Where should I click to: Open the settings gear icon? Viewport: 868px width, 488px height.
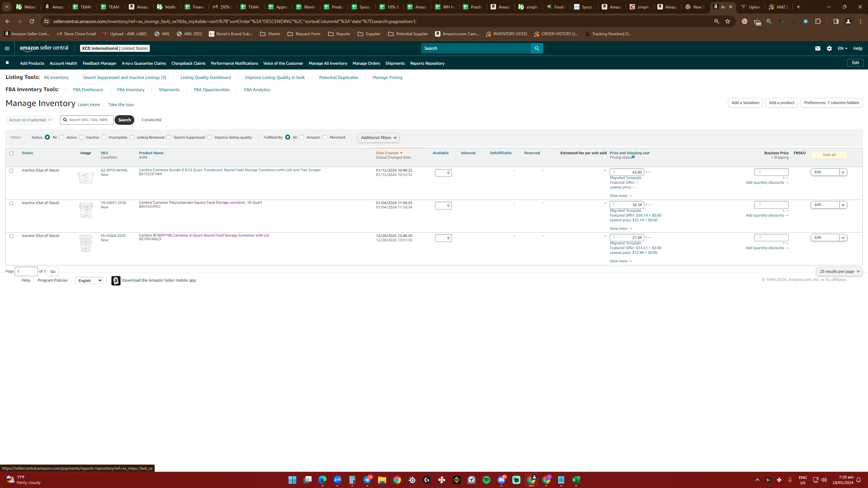pyautogui.click(x=829, y=48)
